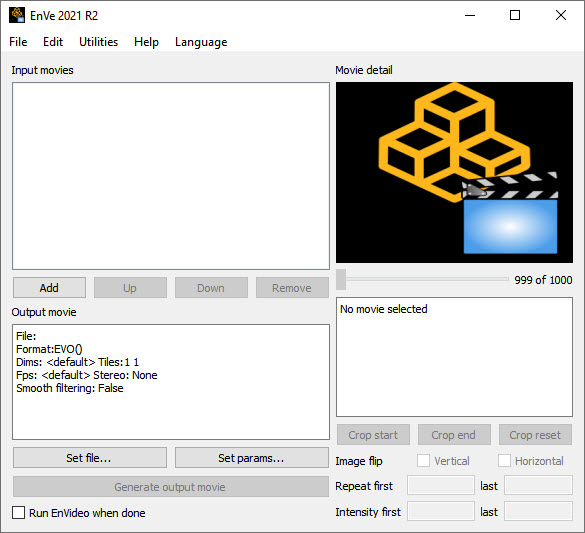The height and width of the screenshot is (533, 585).
Task: Click the Repeat first input field
Action: tap(441, 485)
